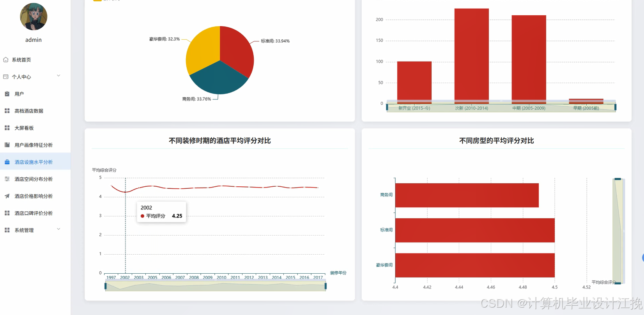The width and height of the screenshot is (644, 315).
Task: Expand the 系统管理 submenu arrow
Action: (58, 229)
